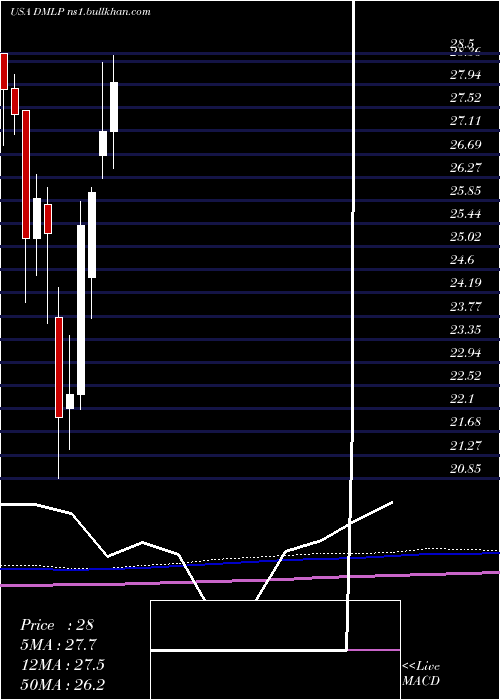The height and width of the screenshot is (700, 500).
Task: Click the 22.94 price axis label
Action: click(465, 353)
